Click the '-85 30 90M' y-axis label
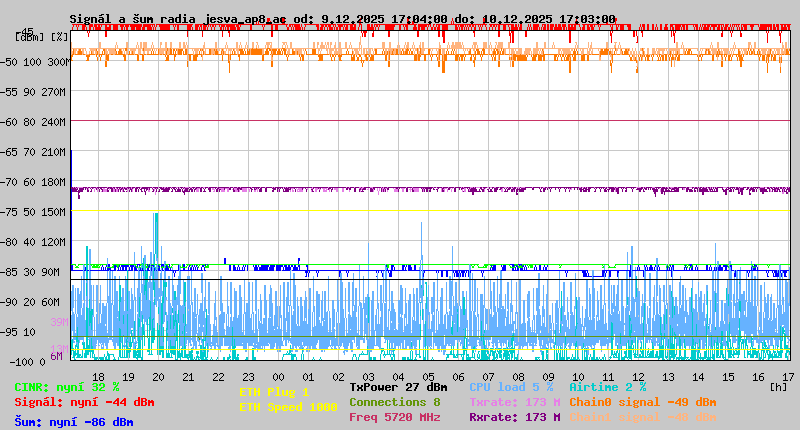Screen dimensions: 800x430 click(31, 272)
